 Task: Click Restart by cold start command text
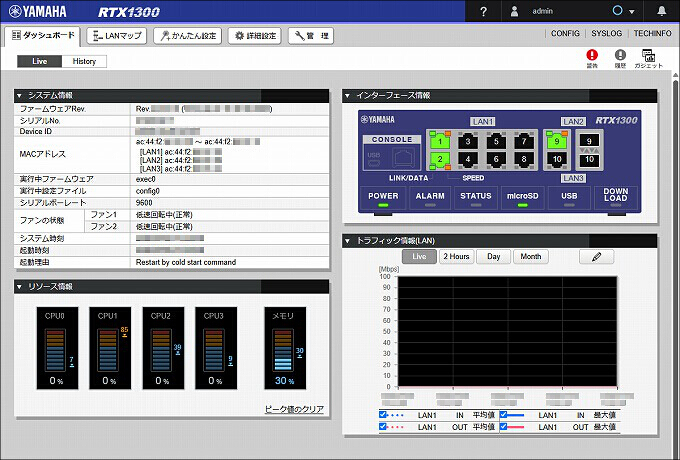tap(186, 262)
